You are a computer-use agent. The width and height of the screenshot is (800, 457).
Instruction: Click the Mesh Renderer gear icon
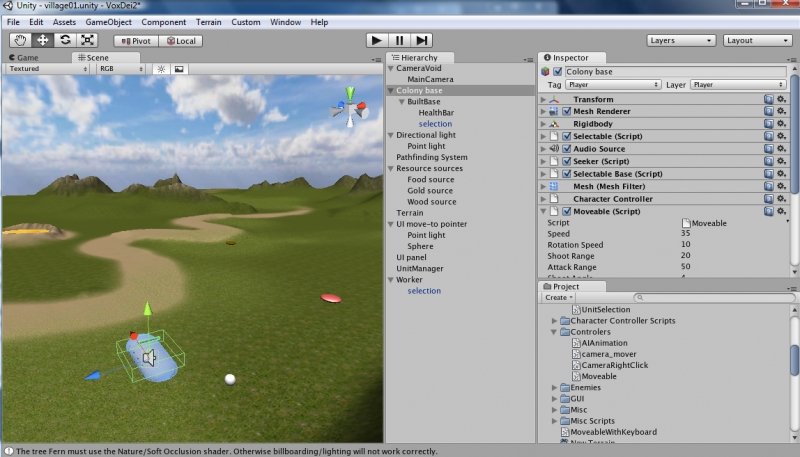point(781,112)
